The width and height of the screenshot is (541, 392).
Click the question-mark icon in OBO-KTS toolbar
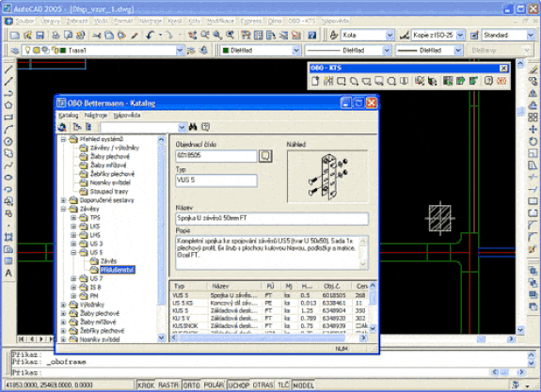point(488,81)
